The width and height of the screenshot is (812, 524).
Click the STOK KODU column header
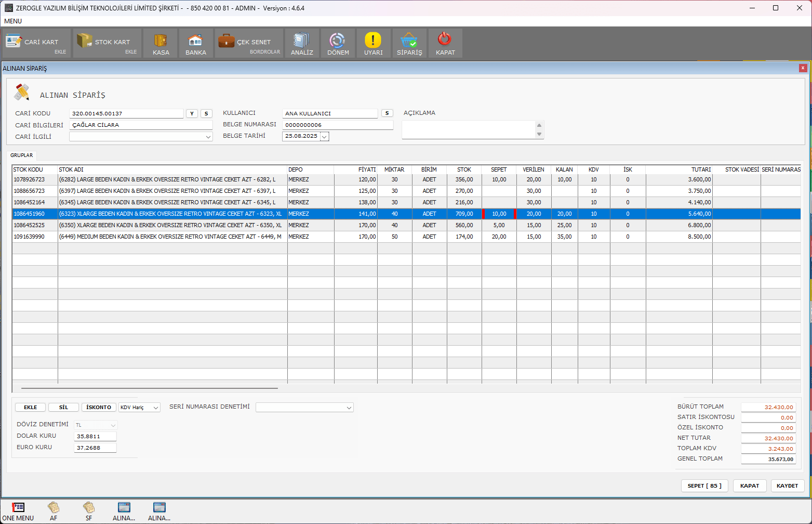tap(35, 169)
